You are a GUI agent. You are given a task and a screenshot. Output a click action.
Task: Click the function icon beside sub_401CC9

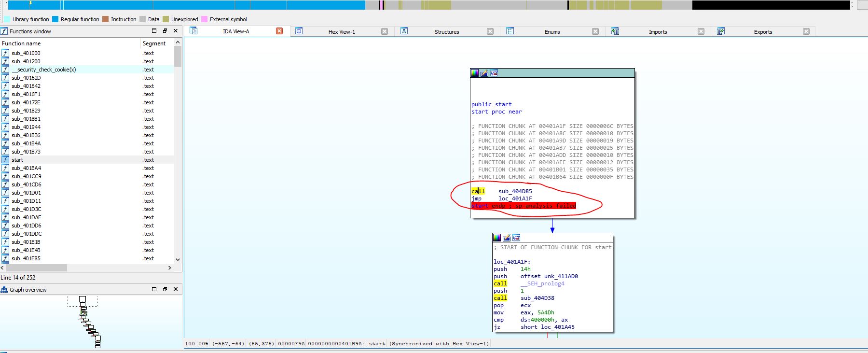pyautogui.click(x=5, y=176)
